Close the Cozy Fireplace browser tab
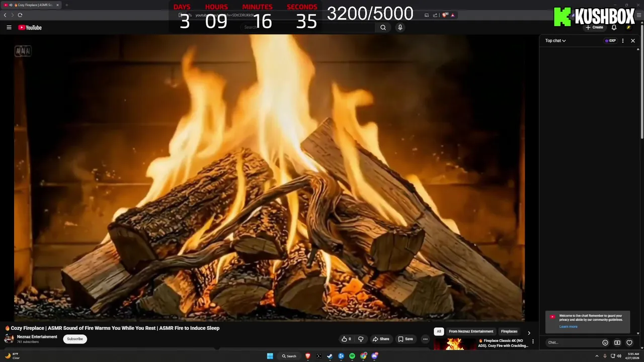 (x=57, y=5)
